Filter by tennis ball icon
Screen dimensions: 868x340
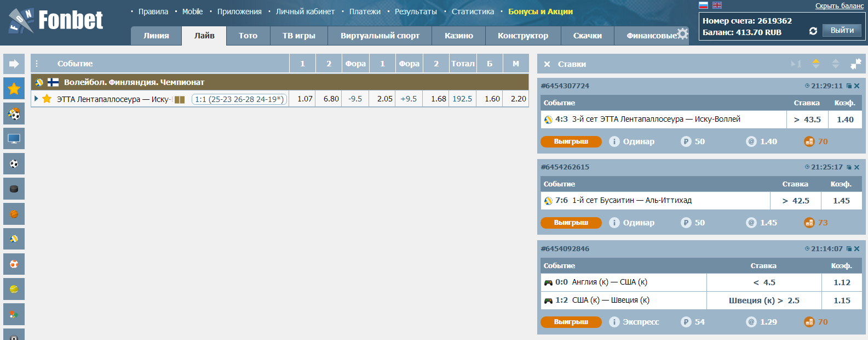coord(14,289)
